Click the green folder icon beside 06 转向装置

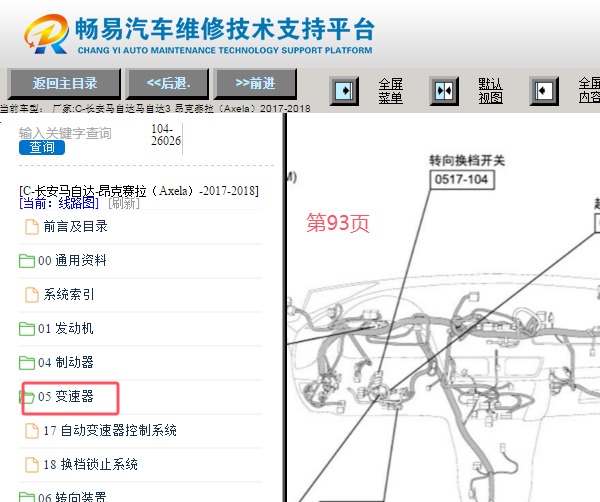click(x=27, y=497)
